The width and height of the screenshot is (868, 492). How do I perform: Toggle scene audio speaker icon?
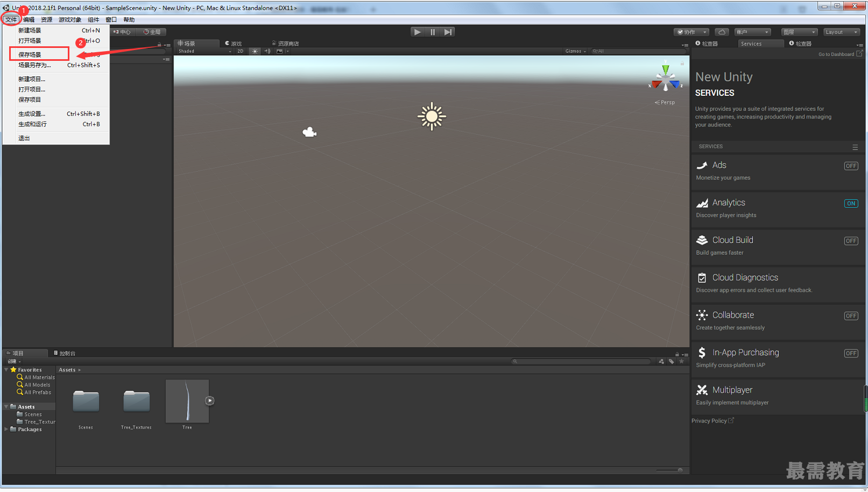(x=267, y=51)
